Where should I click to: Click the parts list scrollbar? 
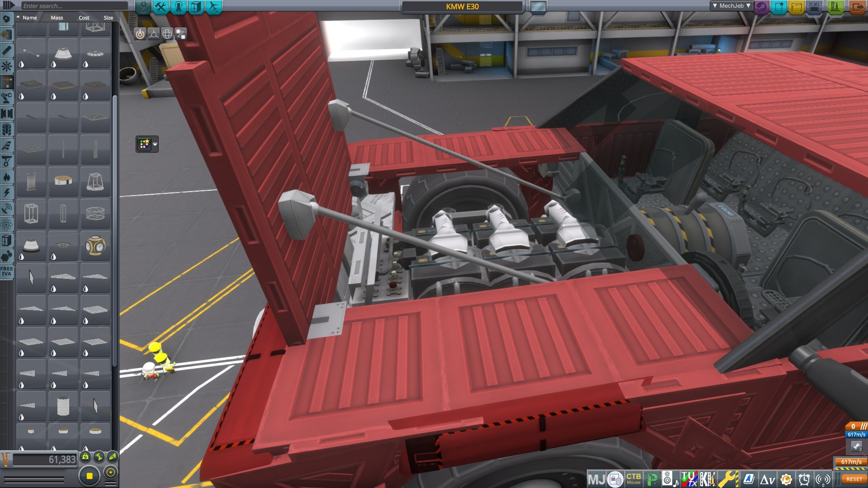(x=115, y=230)
